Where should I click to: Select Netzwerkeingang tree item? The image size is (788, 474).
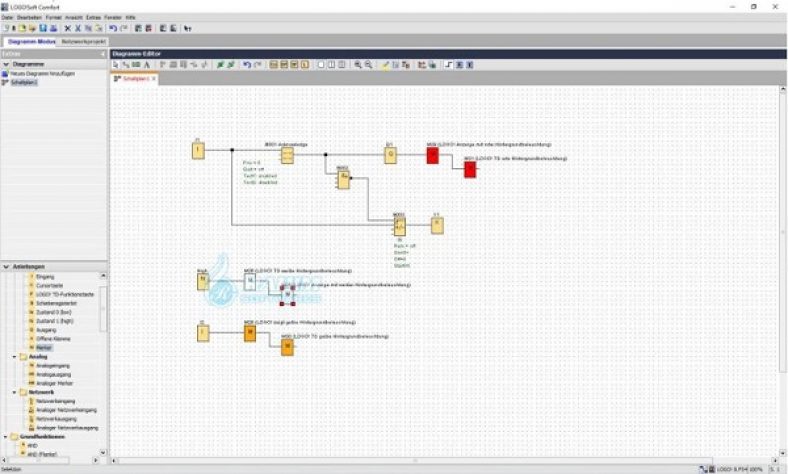pos(55,401)
